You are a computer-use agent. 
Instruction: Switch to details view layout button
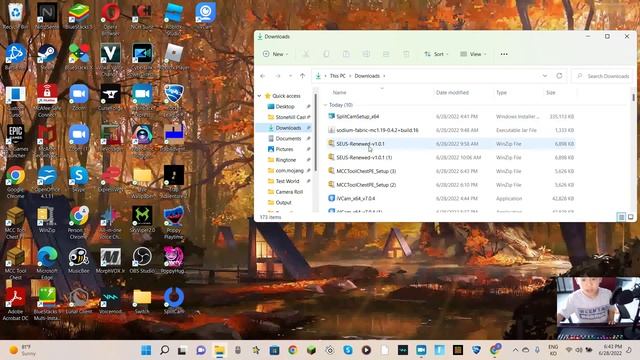click(x=621, y=217)
